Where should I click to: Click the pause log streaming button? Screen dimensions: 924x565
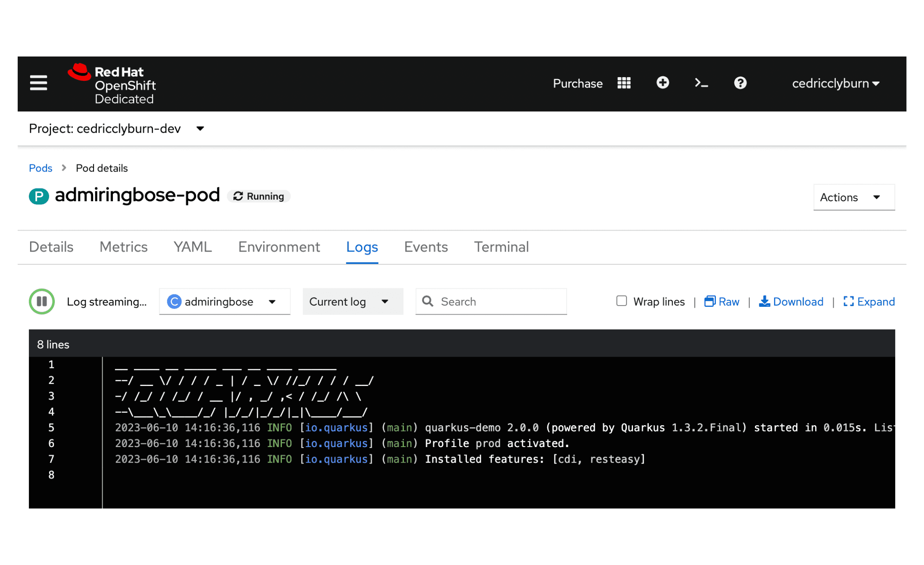(42, 301)
